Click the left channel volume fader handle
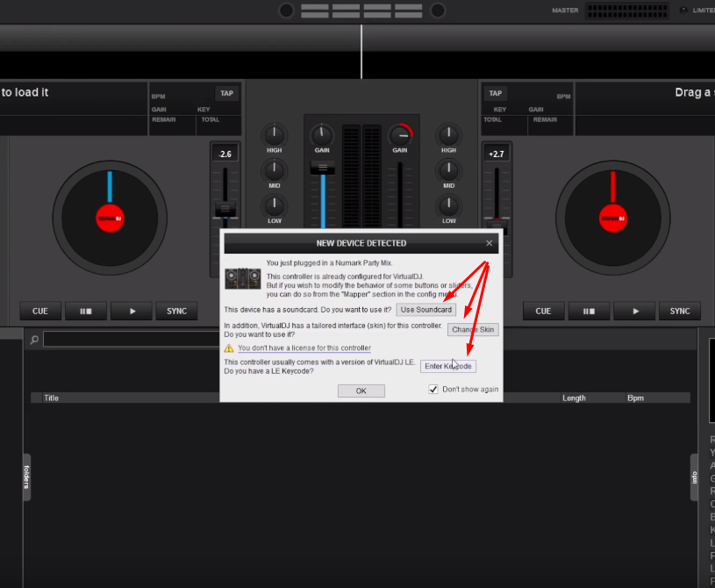 (x=322, y=168)
